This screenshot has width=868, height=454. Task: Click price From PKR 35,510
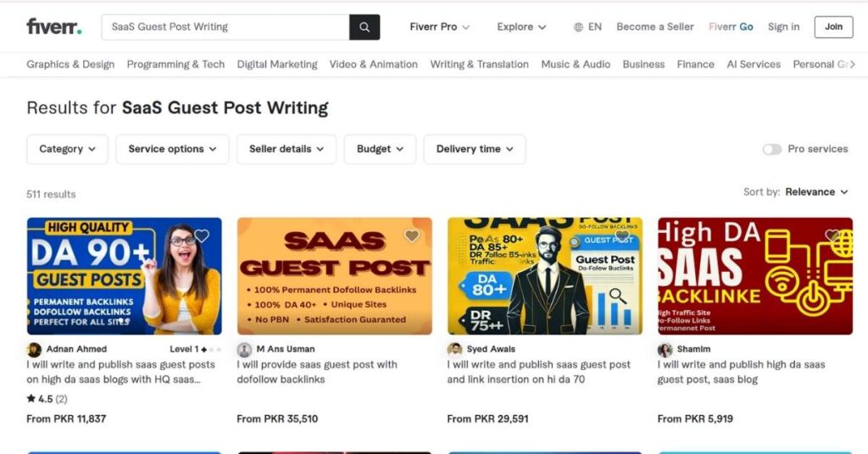coord(277,419)
